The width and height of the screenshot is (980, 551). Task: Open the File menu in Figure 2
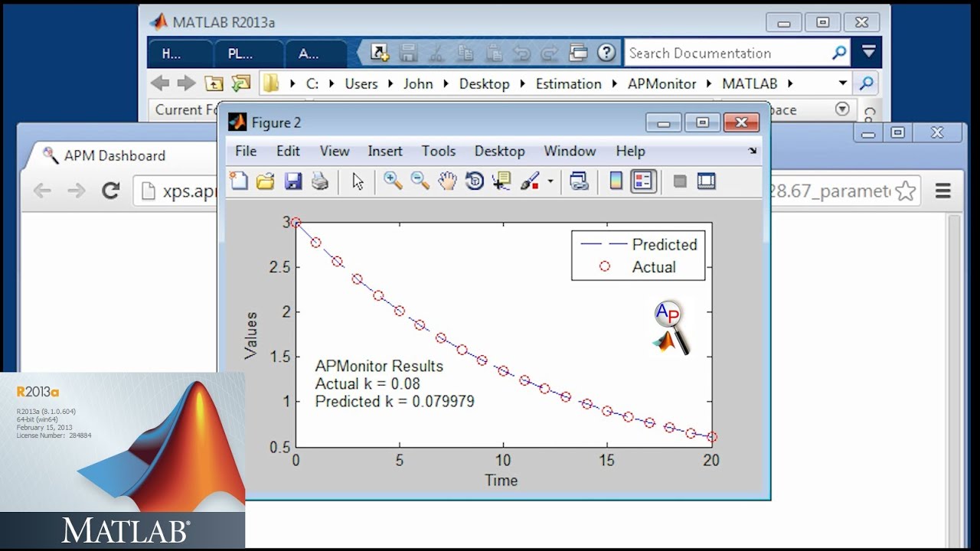(x=246, y=151)
